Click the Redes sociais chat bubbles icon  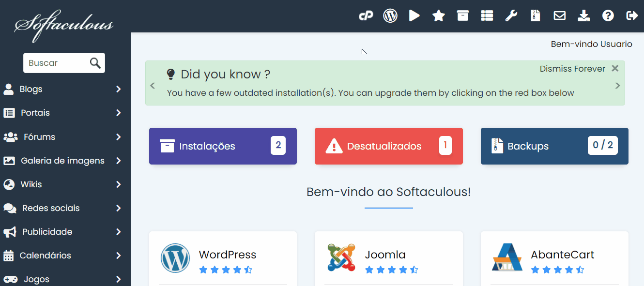point(10,208)
